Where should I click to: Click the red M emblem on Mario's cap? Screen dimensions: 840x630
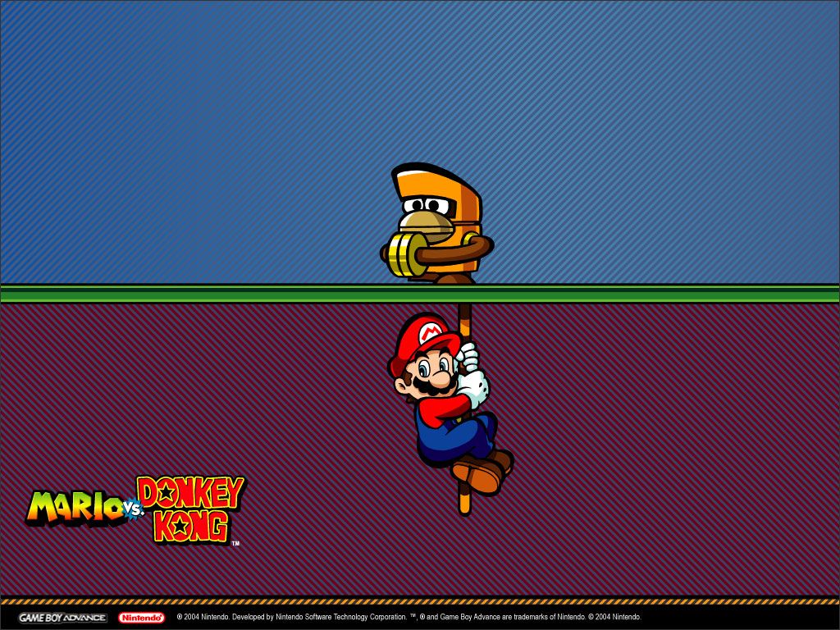[431, 333]
